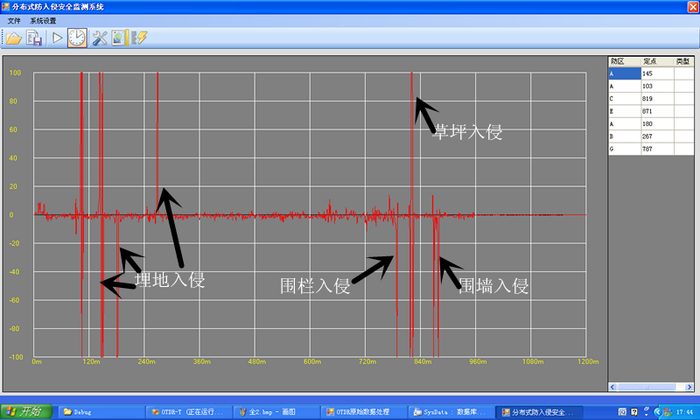The width and height of the screenshot is (700, 420).
Task: Click the horizontal scrollbar thumb under the table
Action: 646,387
